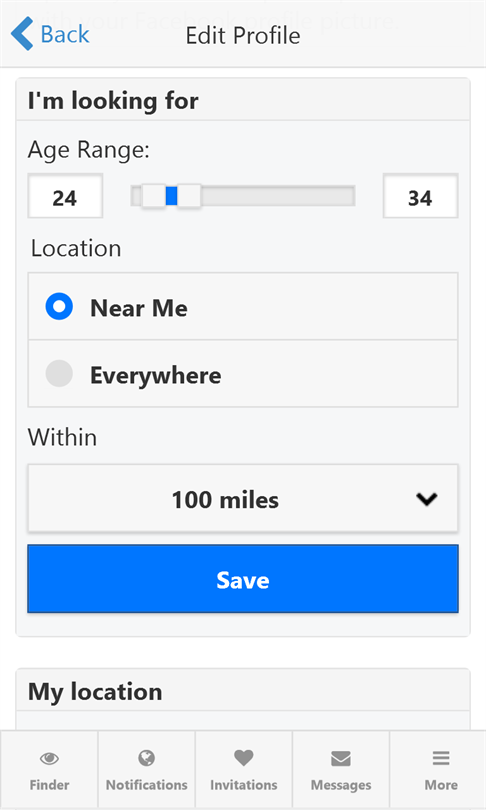The image size is (486, 810).
Task: Click the right age range slider handle
Action: pos(189,196)
